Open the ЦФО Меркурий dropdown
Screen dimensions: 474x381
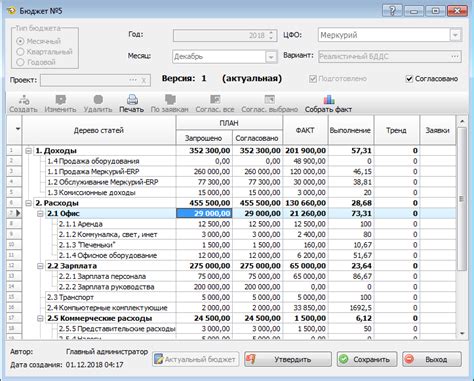455,35
